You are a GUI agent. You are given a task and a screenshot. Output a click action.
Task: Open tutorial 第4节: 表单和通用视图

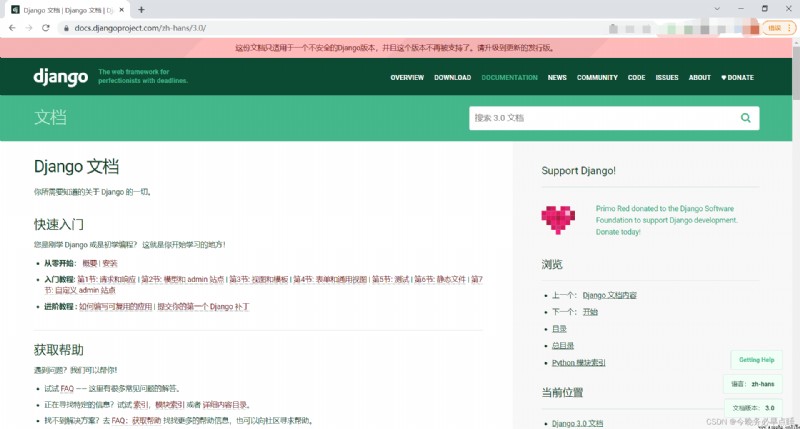coord(330,280)
